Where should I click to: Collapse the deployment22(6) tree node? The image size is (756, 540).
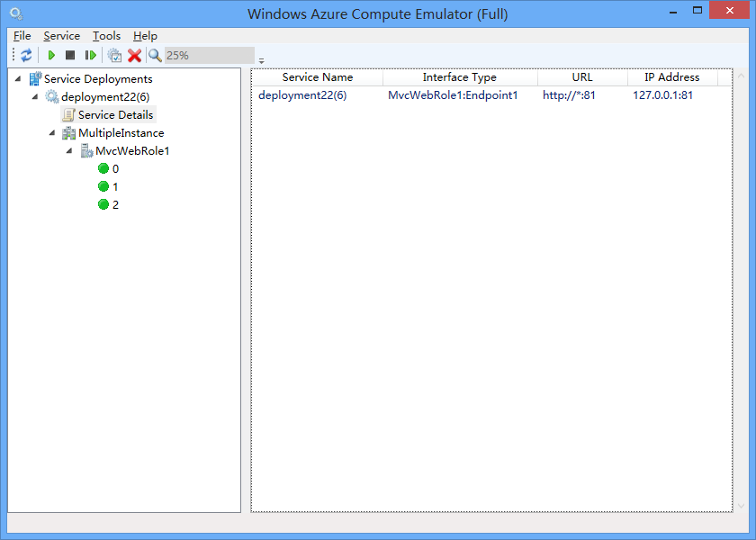pyautogui.click(x=35, y=97)
